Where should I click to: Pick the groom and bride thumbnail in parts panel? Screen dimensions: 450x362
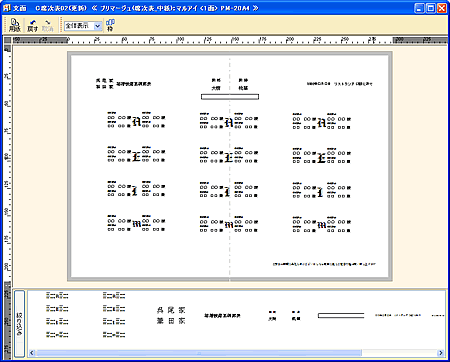point(284,315)
